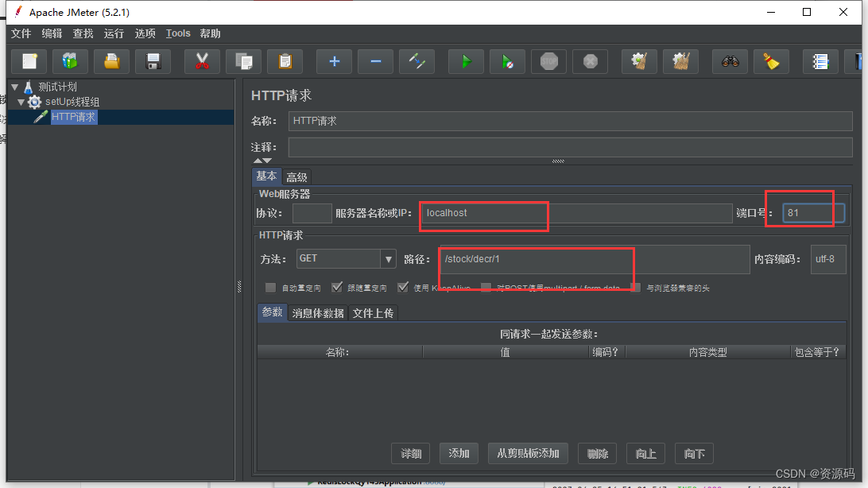Click the 名称 input field

click(570, 121)
